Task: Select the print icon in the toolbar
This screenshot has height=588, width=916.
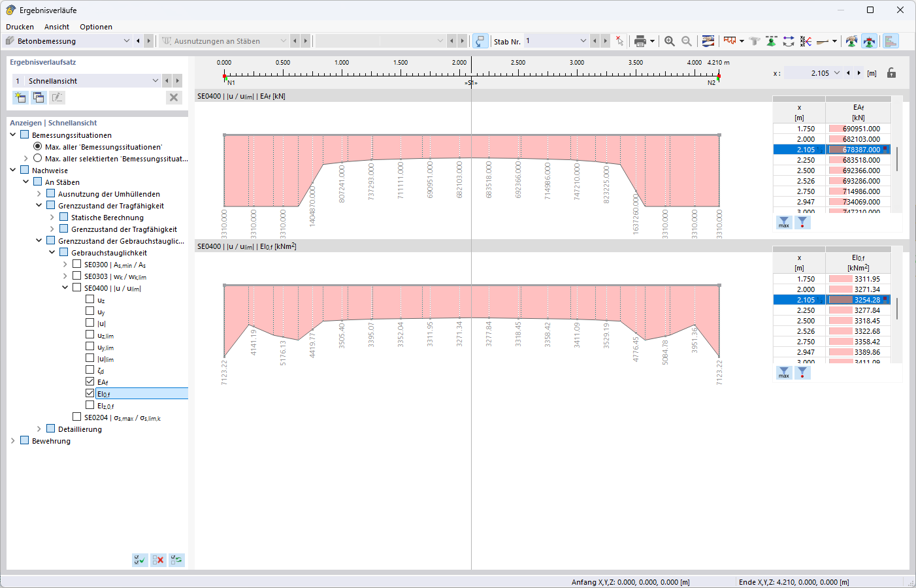Action: [642, 41]
